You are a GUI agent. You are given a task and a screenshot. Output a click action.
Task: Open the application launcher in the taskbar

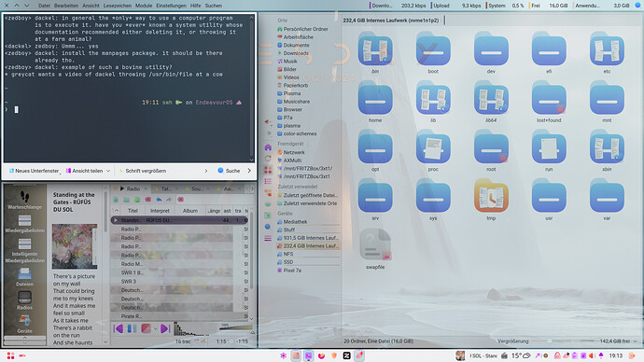click(10, 355)
